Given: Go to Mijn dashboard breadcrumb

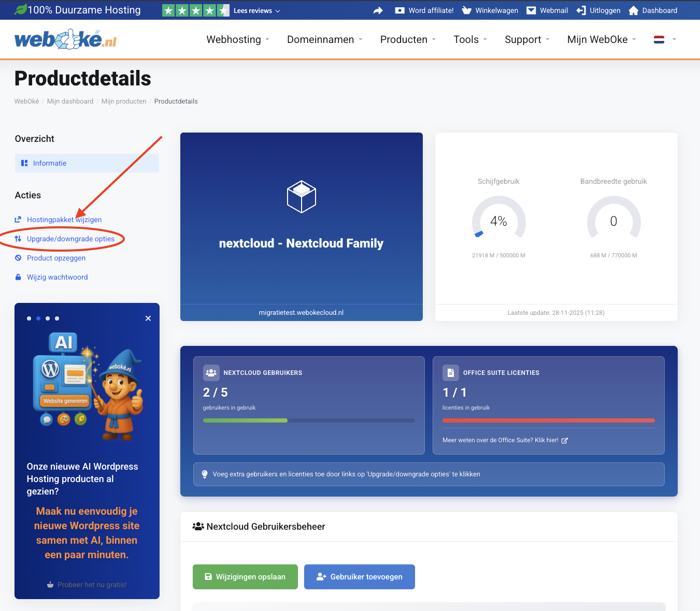Looking at the screenshot, I should pos(70,101).
